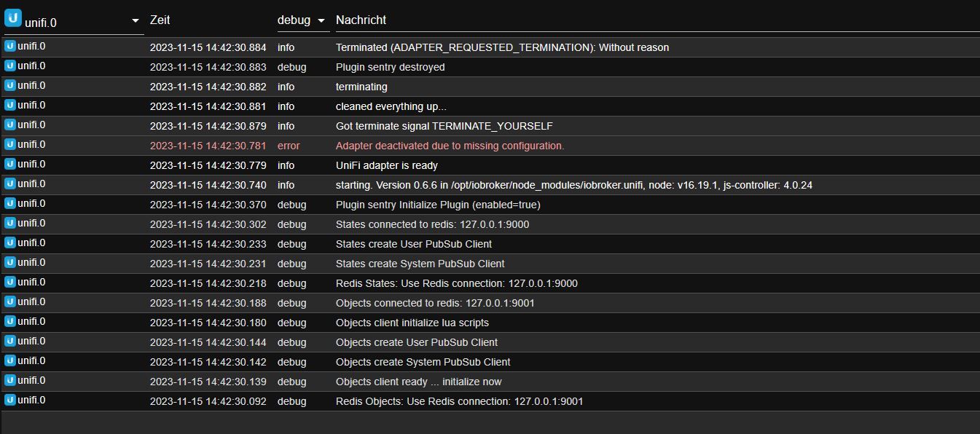Screen dimensions: 980x434
Task: Click the 'Objects client initialize lua scripts' message
Action: 412,323
